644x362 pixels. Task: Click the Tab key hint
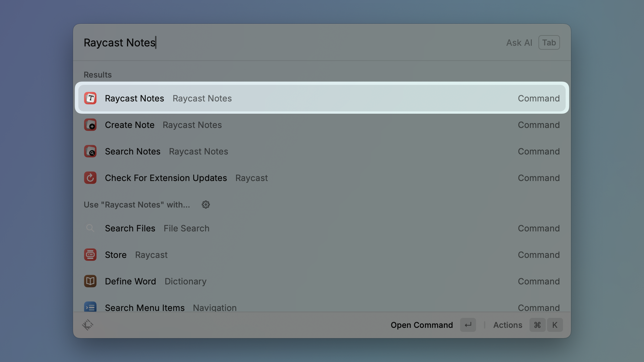pos(549,42)
